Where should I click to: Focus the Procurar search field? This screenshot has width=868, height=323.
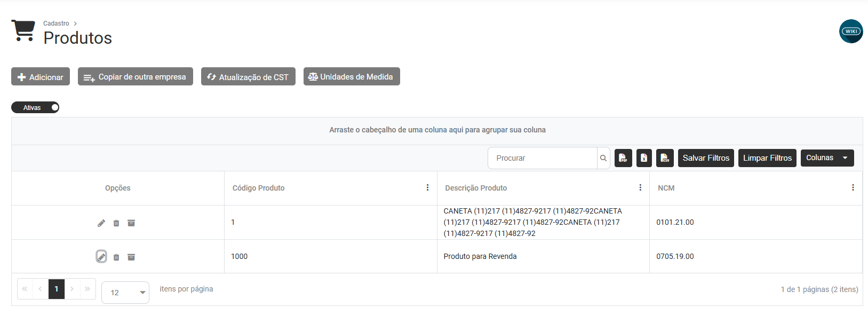[x=543, y=158]
